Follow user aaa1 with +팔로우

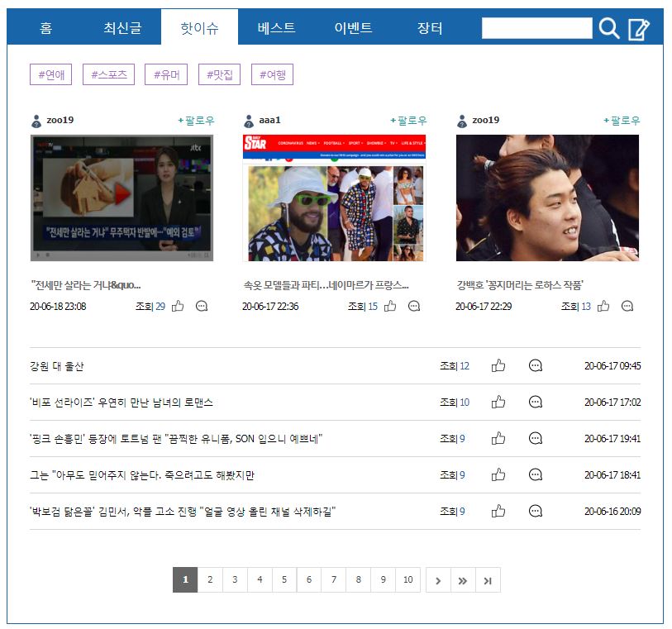[408, 121]
